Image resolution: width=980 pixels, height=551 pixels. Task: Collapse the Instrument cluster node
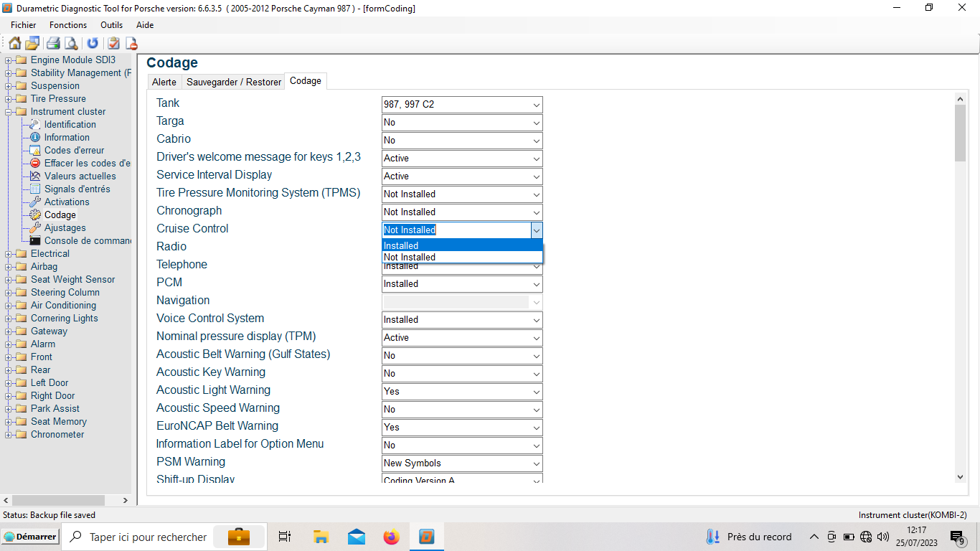tap(8, 111)
